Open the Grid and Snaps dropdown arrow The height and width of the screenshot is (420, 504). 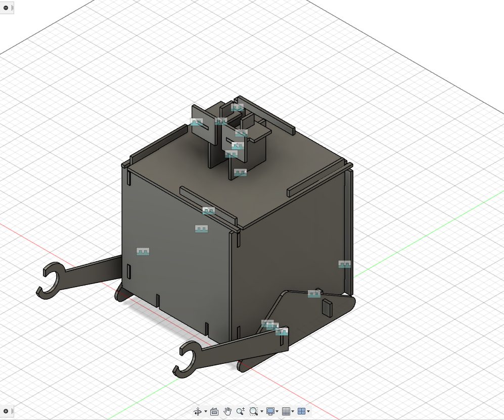293,411
